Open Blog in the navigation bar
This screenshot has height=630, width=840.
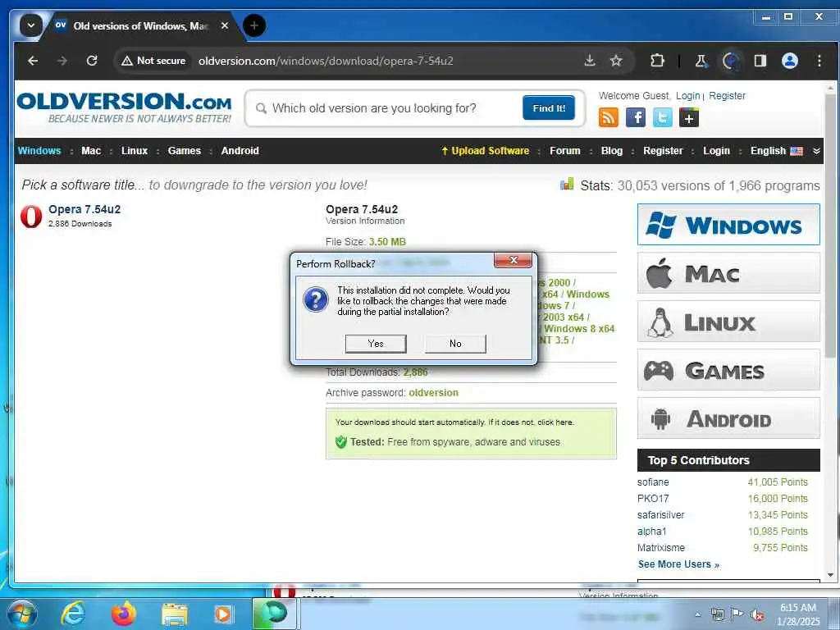click(x=612, y=151)
